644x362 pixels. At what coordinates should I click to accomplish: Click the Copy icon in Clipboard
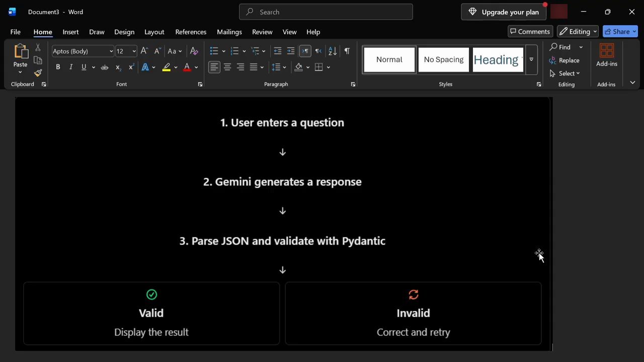[38, 60]
